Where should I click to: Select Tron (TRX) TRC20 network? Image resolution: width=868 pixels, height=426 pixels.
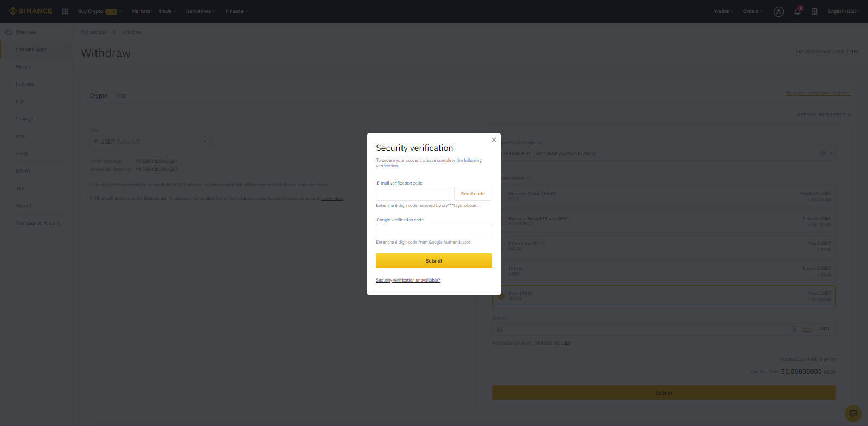[x=664, y=296]
